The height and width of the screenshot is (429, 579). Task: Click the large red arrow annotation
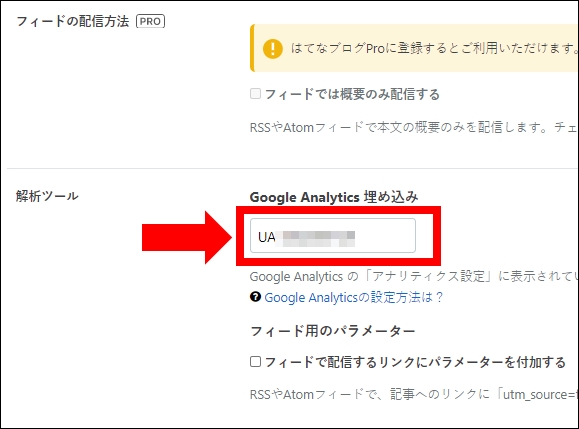(x=187, y=238)
